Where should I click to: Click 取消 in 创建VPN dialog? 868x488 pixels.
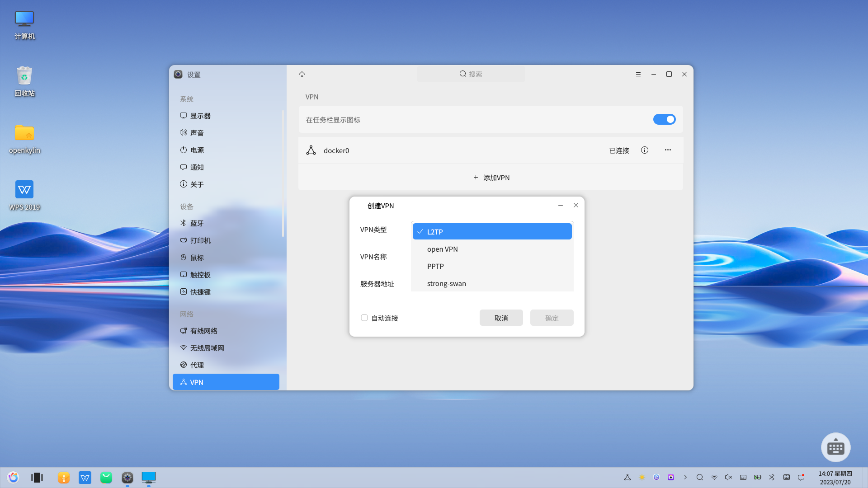501,318
